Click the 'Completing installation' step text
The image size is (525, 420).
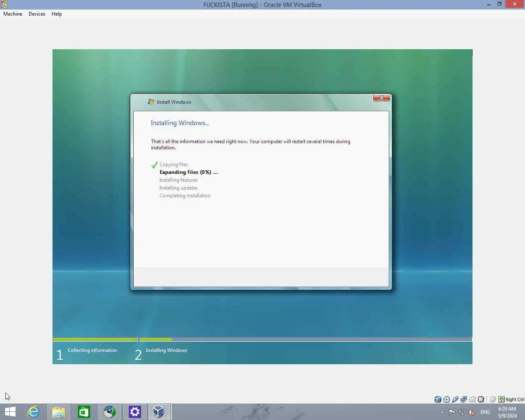185,196
